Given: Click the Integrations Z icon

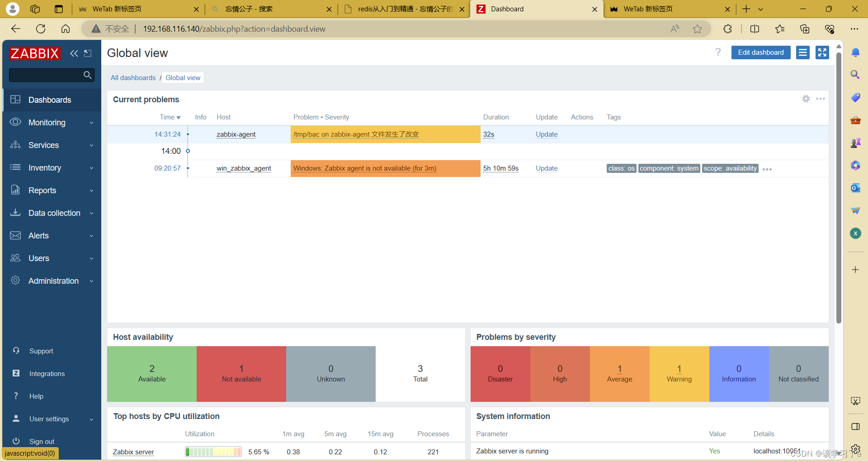Looking at the screenshot, I should (16, 373).
